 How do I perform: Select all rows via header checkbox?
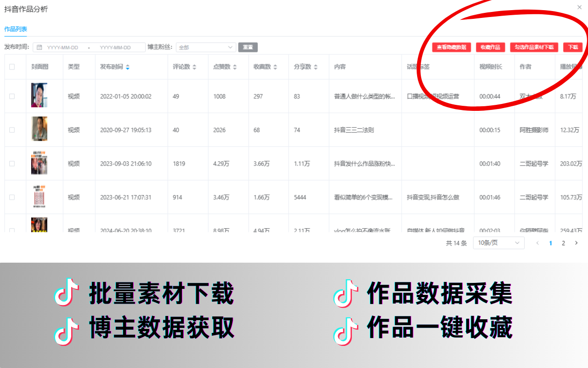tap(13, 66)
